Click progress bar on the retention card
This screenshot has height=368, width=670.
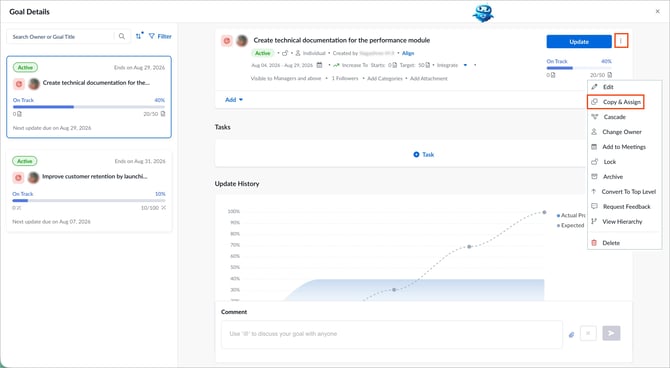coord(89,200)
